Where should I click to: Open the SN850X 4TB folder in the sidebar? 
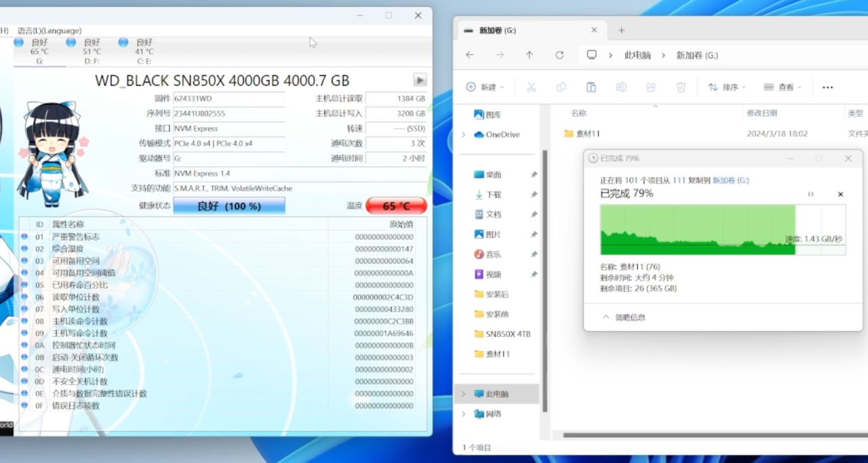(502, 334)
